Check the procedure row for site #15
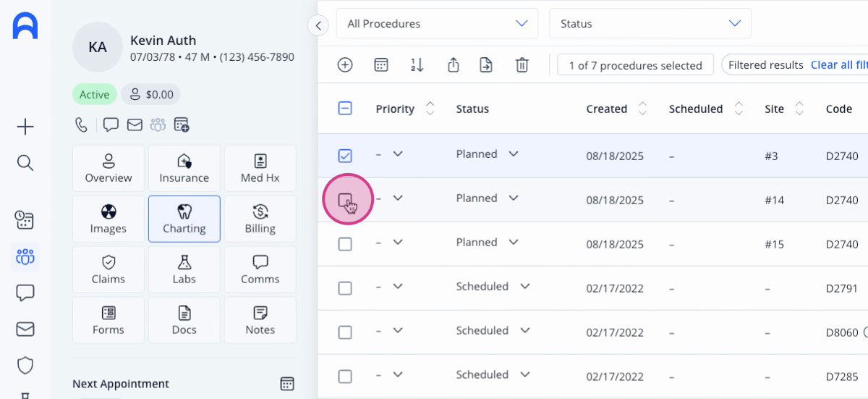Viewport: 868px width, 399px height. tap(345, 244)
